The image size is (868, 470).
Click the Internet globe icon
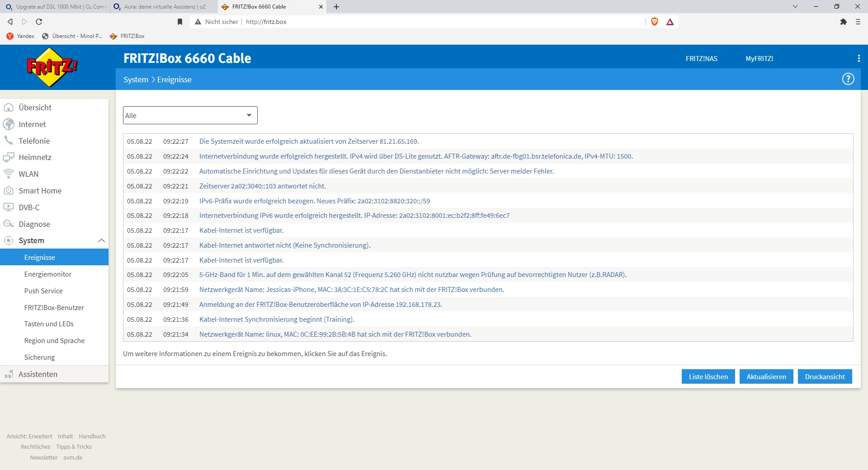click(9, 124)
